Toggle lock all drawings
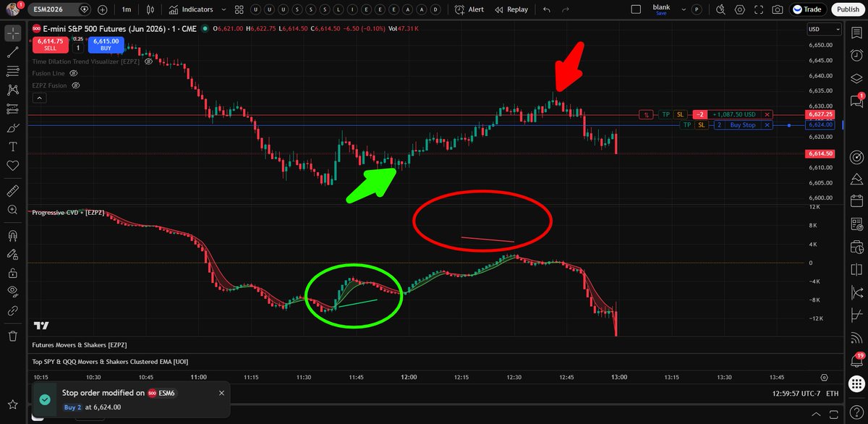The image size is (868, 424). tap(12, 273)
